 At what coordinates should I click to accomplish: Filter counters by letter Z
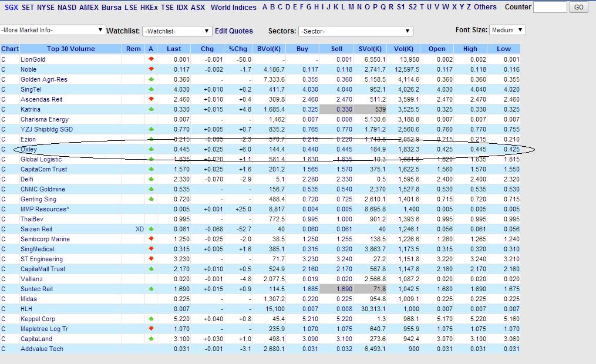[469, 7]
